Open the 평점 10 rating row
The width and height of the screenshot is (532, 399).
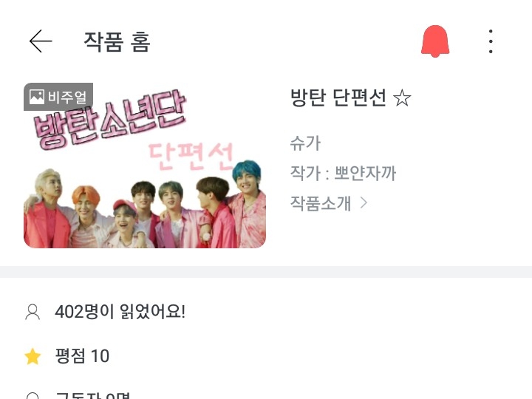(266, 356)
